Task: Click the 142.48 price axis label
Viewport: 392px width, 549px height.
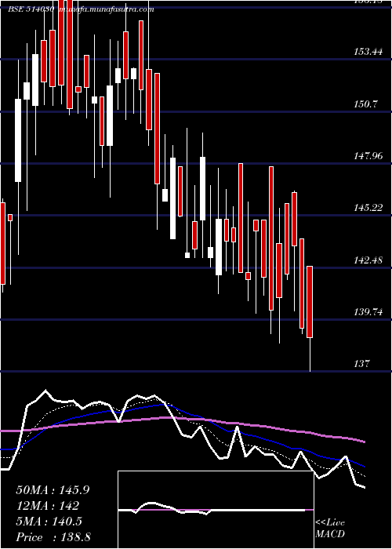Action: point(368,260)
